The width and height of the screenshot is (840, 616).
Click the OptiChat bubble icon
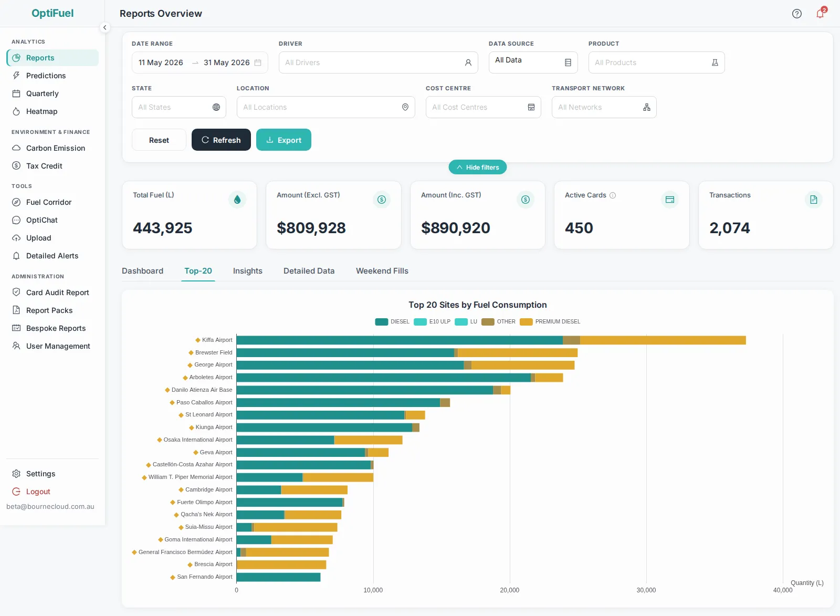click(16, 220)
